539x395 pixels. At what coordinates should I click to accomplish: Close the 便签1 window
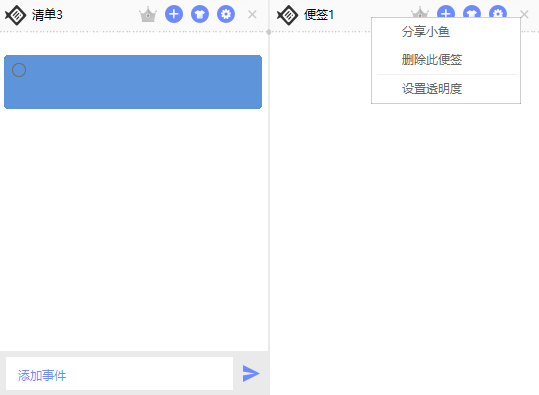click(x=525, y=14)
